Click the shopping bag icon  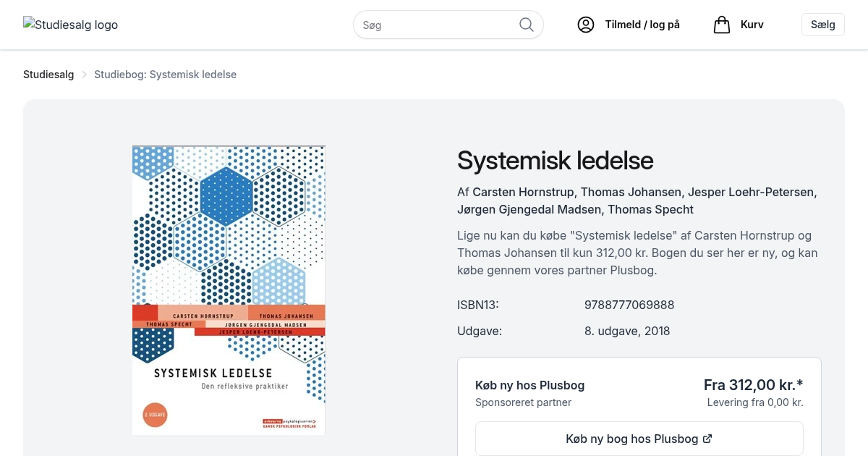pyautogui.click(x=721, y=25)
